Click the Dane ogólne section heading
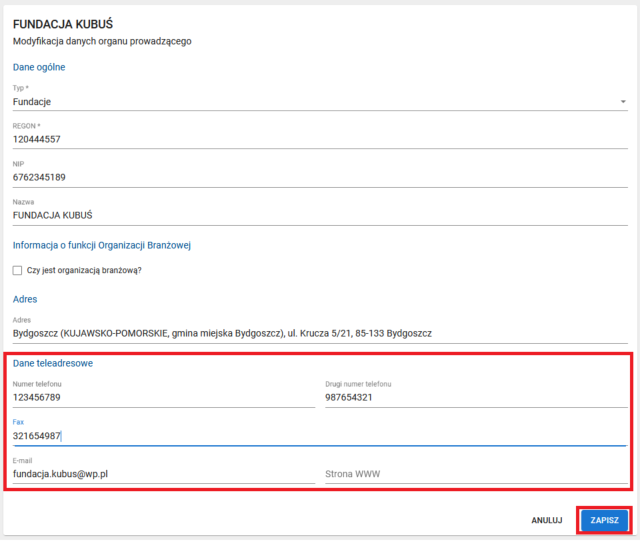Image resolution: width=640 pixels, height=541 pixels. click(x=39, y=67)
